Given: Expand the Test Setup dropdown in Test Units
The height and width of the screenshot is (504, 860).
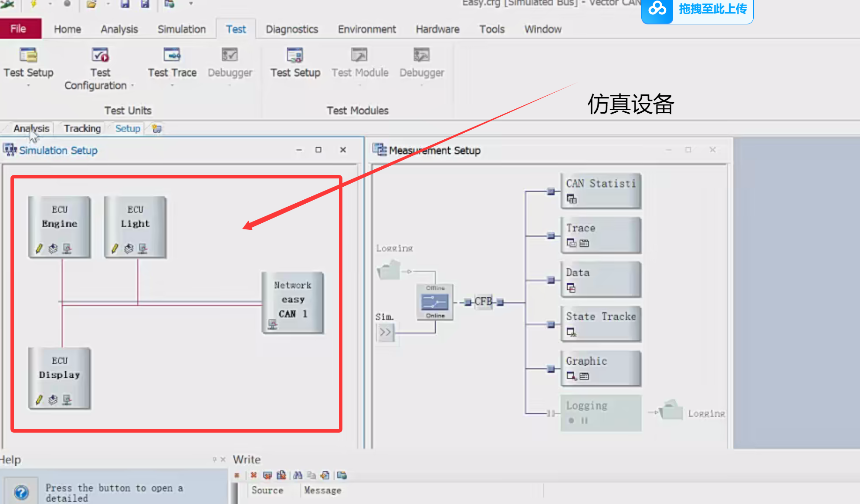Looking at the screenshot, I should 28,85.
